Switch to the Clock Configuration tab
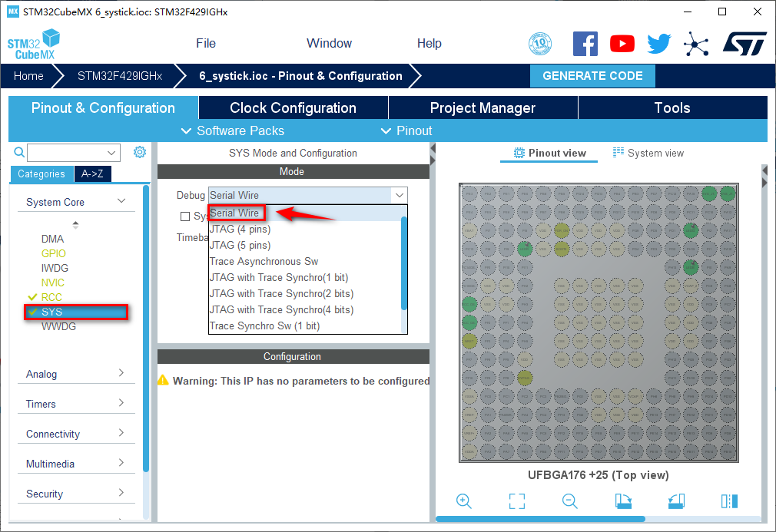 pyautogui.click(x=293, y=108)
